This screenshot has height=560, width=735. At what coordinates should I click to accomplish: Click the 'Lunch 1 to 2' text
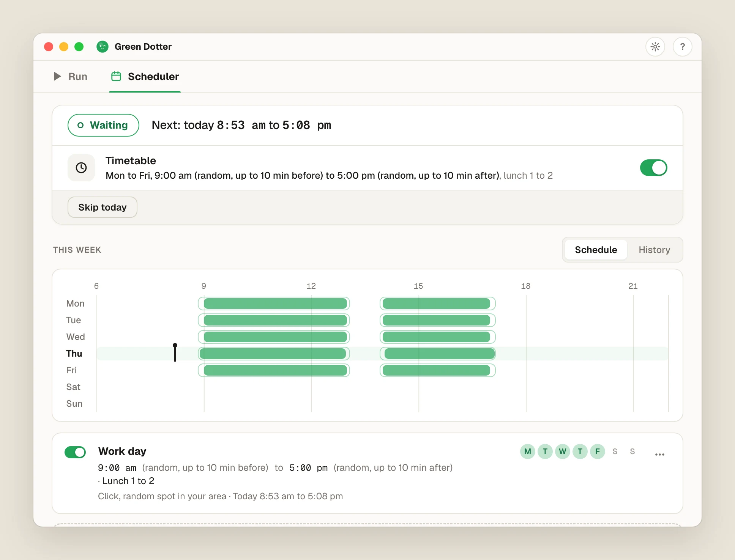128,481
